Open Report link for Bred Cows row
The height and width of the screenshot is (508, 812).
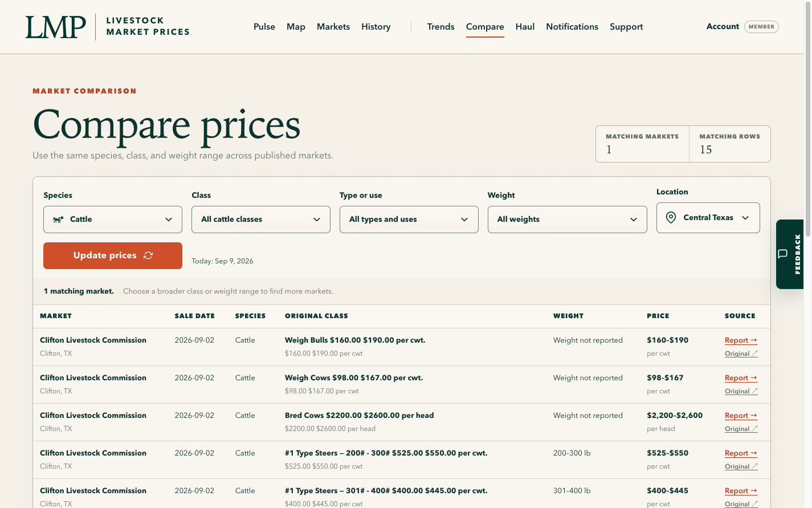click(x=741, y=416)
